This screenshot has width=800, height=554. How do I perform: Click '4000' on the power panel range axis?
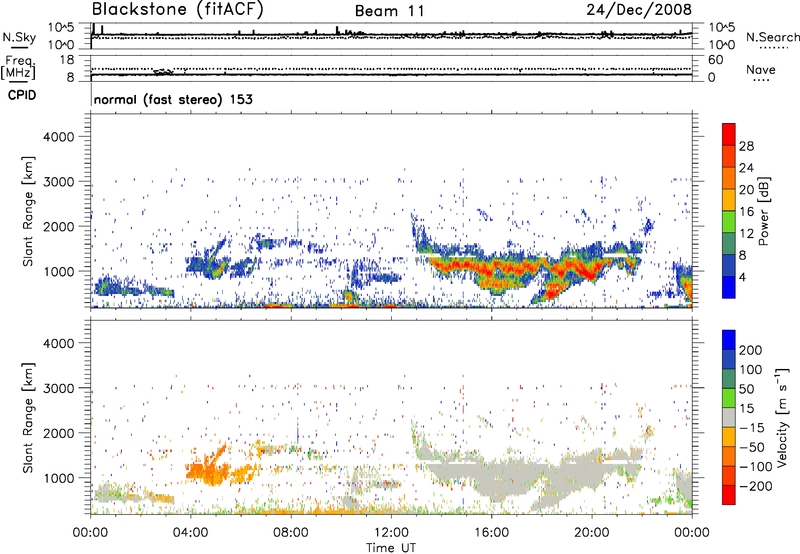(59, 137)
